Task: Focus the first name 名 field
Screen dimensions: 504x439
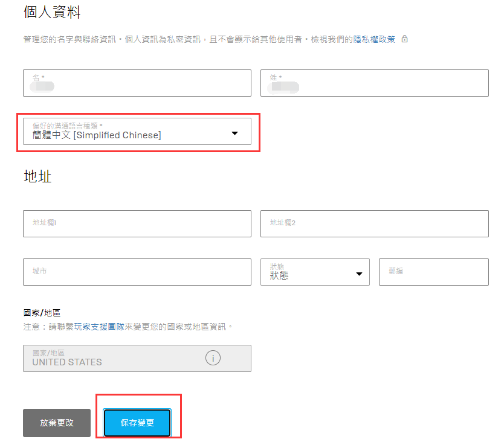Action: 137,83
